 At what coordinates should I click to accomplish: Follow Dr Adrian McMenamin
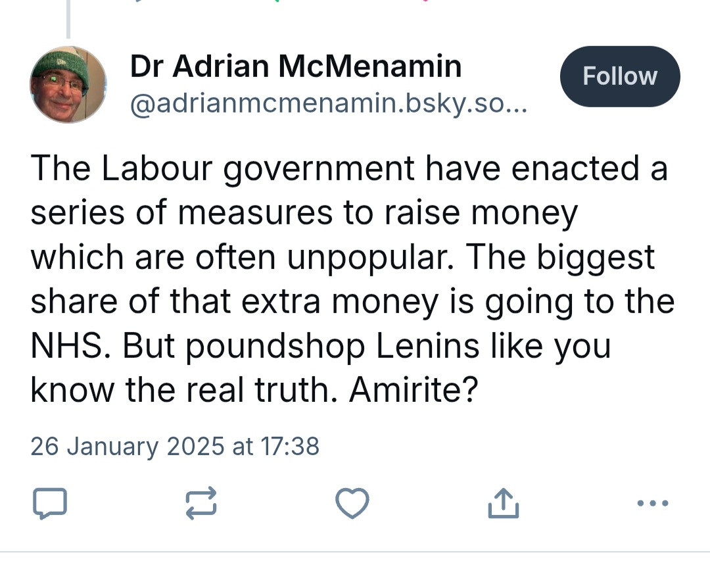619,76
